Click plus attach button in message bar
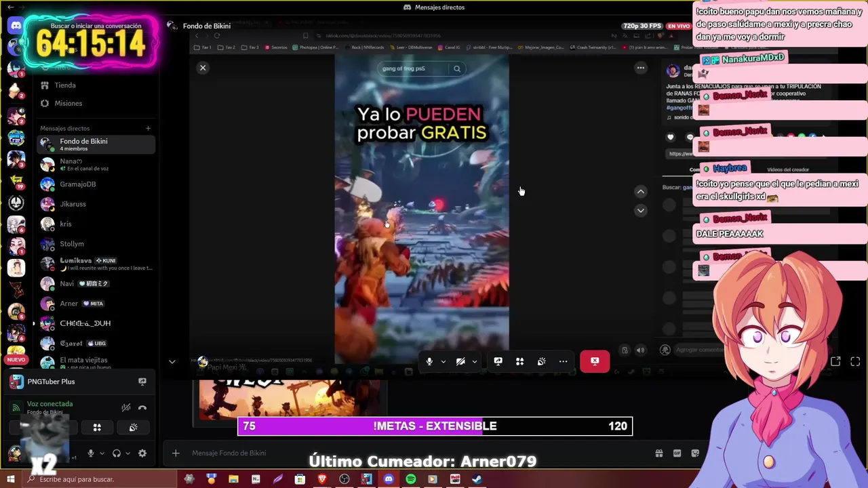This screenshot has width=868, height=488. [176, 453]
